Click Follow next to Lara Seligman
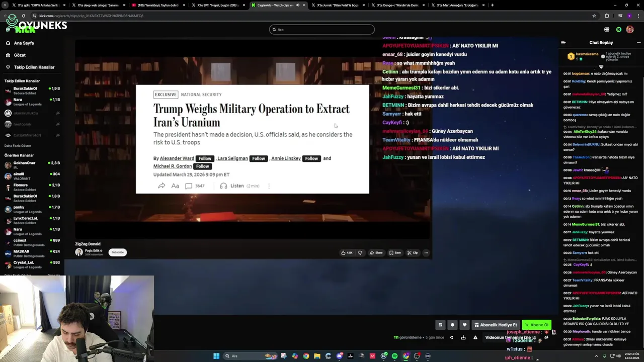 pyautogui.click(x=259, y=158)
